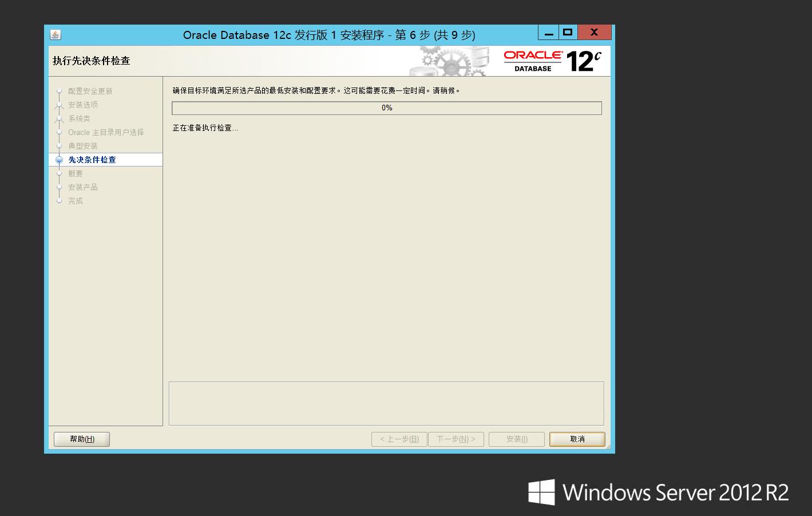This screenshot has height=516, width=812.
Task: Click the empty details box at the bottom
Action: pyautogui.click(x=386, y=403)
